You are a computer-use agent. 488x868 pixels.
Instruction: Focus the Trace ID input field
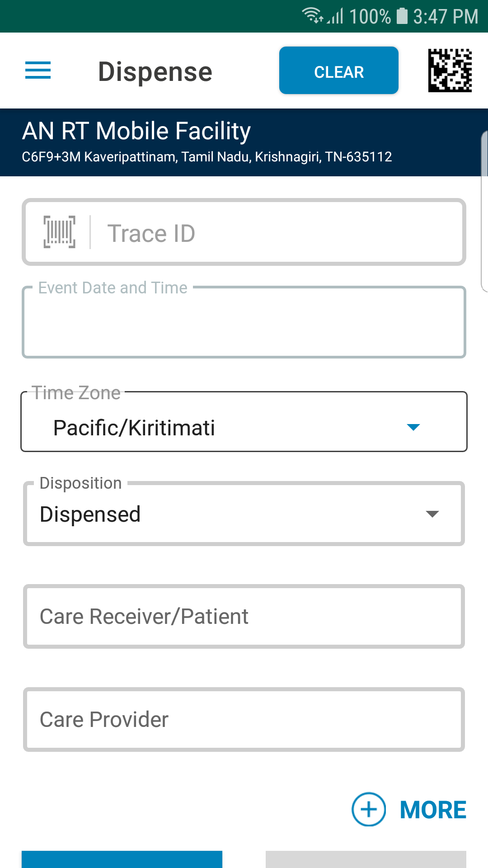(244, 232)
